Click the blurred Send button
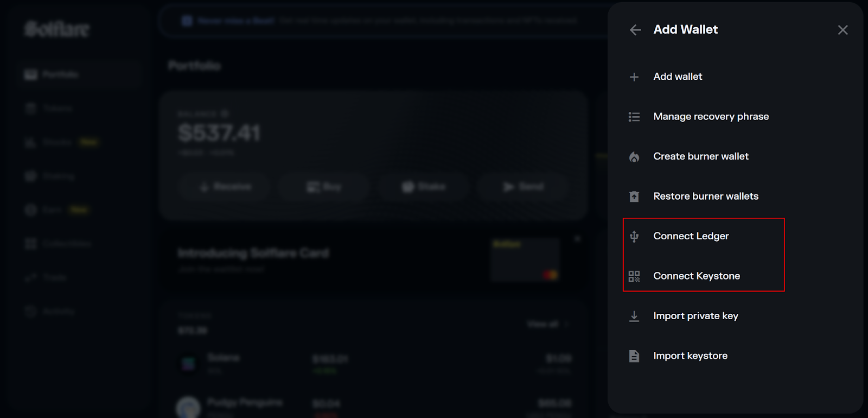 [524, 187]
